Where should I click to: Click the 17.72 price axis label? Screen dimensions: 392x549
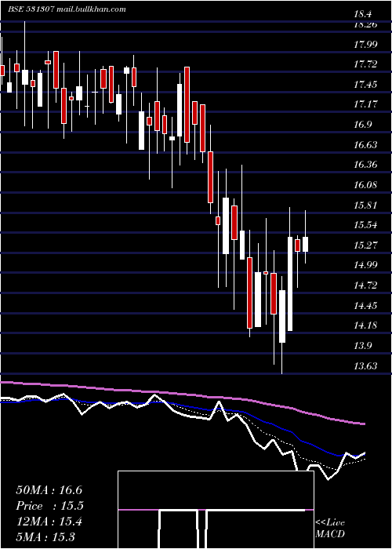365,64
